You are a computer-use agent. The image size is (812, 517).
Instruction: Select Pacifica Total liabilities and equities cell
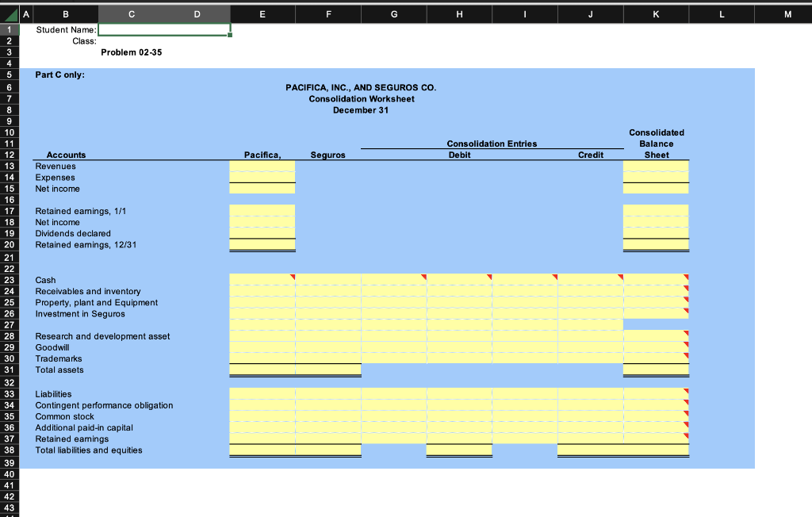[262, 450]
